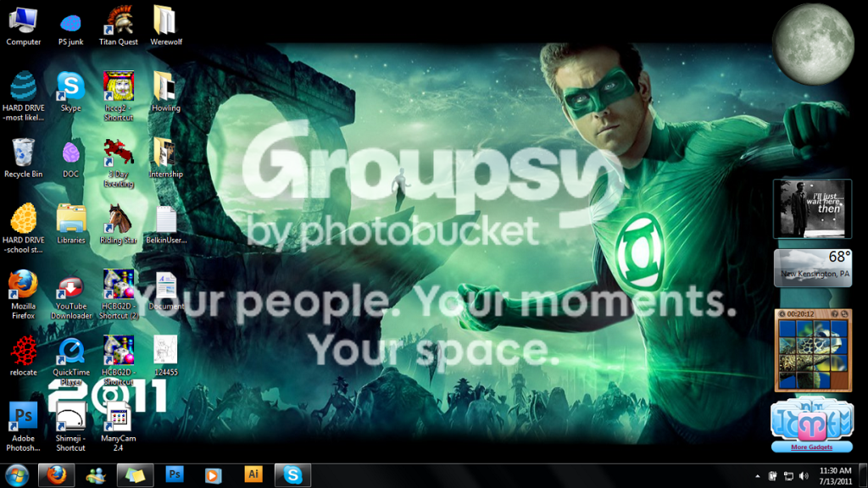The height and width of the screenshot is (488, 868).
Task: Open the folder icon in taskbar
Action: (x=135, y=475)
